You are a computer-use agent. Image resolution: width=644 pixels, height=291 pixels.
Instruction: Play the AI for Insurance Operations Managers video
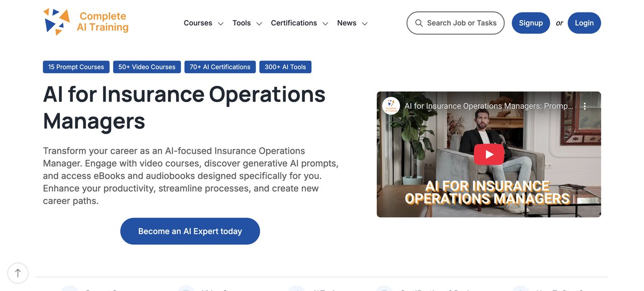pyautogui.click(x=489, y=154)
